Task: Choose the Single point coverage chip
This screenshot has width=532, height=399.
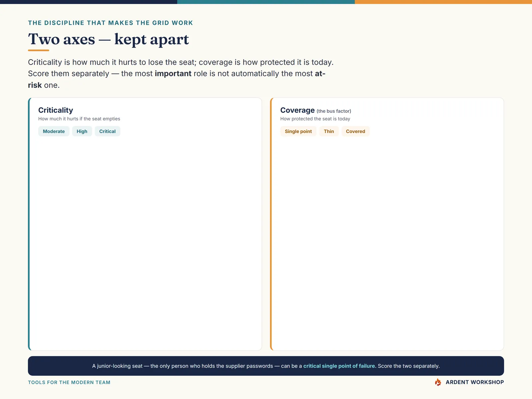Action: 298,131
